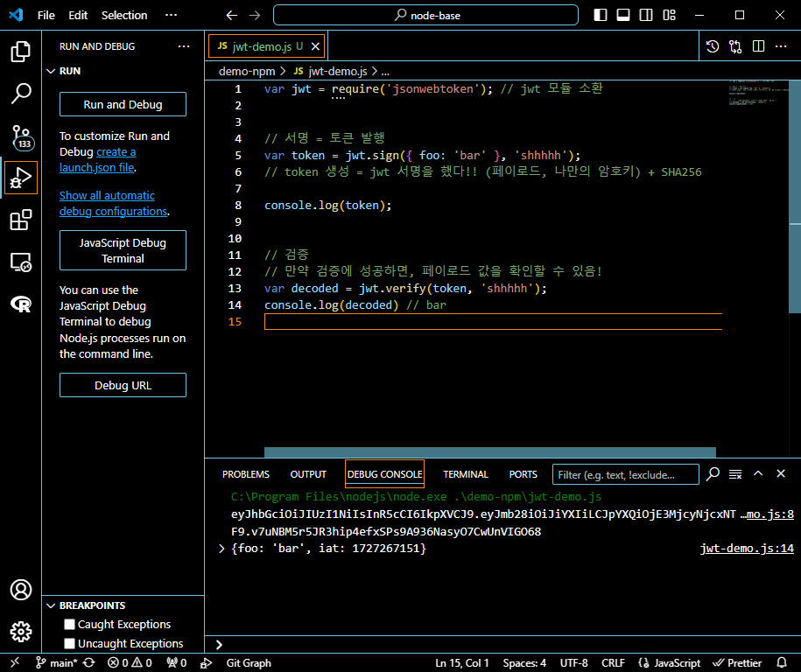The height and width of the screenshot is (672, 801).
Task: Customize layout from title bar icon
Action: (x=669, y=16)
